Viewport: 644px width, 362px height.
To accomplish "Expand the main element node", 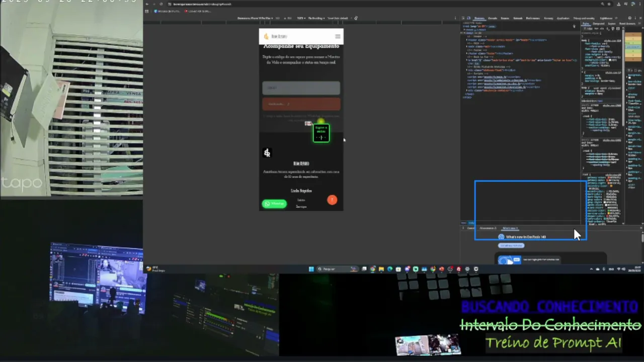I will pyautogui.click(x=468, y=46).
